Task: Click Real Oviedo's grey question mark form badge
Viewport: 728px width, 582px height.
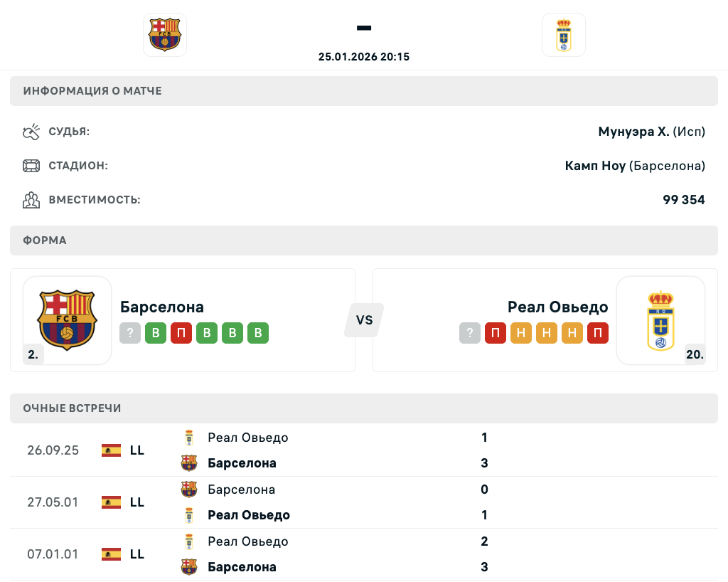Action: point(470,333)
